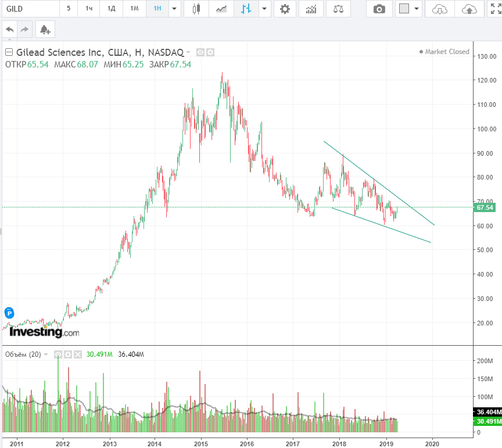Image resolution: width=502 pixels, height=448 pixels.
Task: Expand the time interval dropdown arrow
Action: coord(174,9)
